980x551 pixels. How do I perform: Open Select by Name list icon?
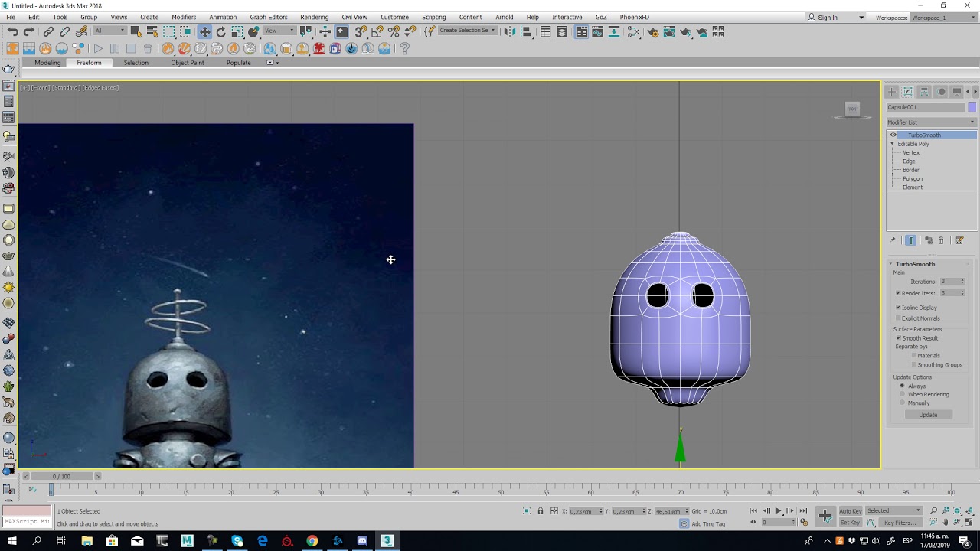(x=152, y=31)
